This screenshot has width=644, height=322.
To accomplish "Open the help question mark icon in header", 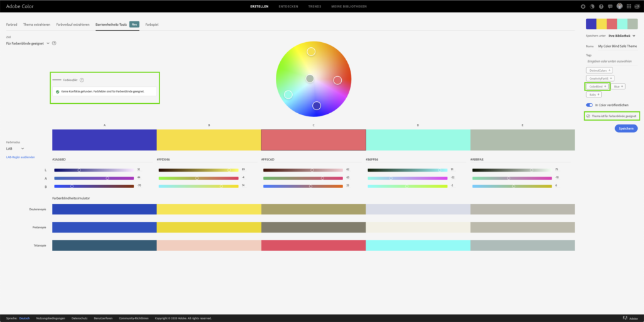I will [601, 6].
